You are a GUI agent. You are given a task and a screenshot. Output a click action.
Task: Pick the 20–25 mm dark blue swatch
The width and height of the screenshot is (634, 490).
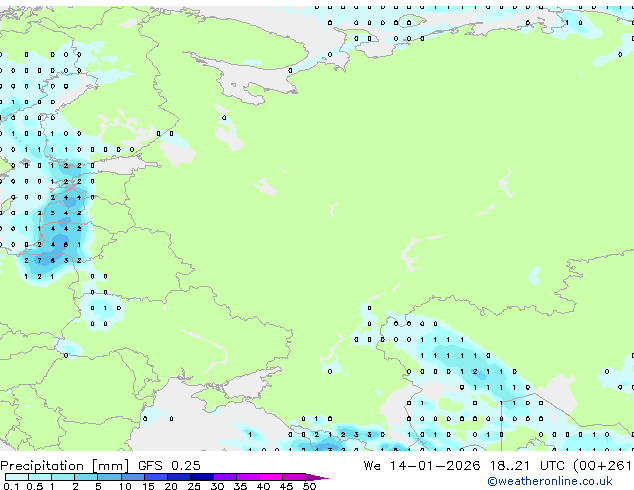coord(179,477)
